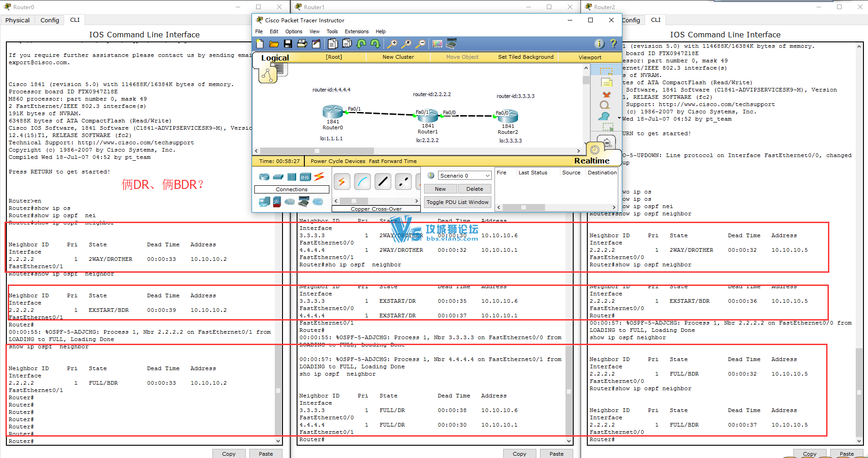Choose the Resize Shape tool
This screenshot has height=458, width=868.
607,127
